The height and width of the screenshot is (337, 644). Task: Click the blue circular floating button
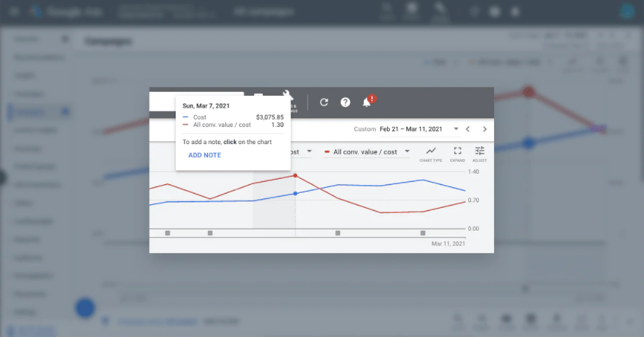(x=85, y=307)
